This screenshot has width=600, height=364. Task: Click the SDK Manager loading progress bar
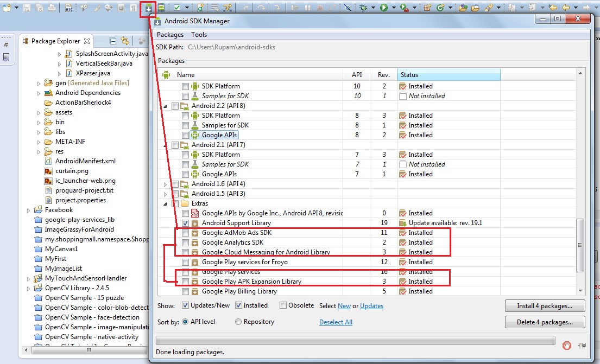click(x=356, y=340)
